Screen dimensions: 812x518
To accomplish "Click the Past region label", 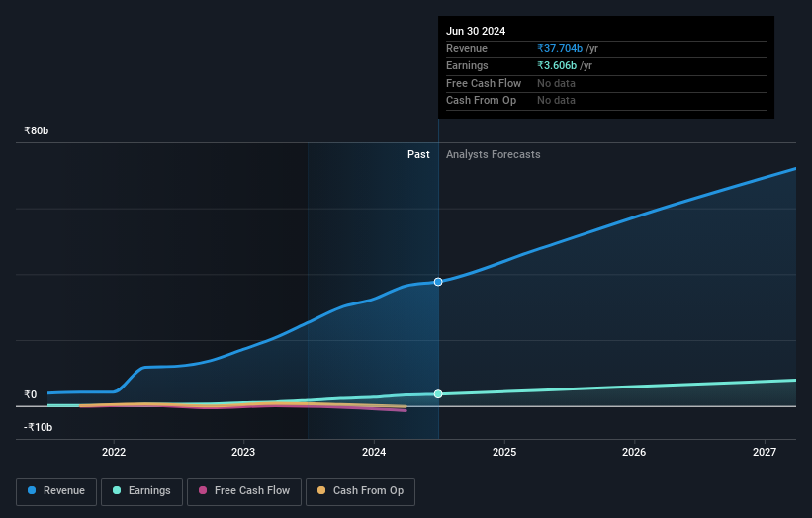I will pos(418,155).
